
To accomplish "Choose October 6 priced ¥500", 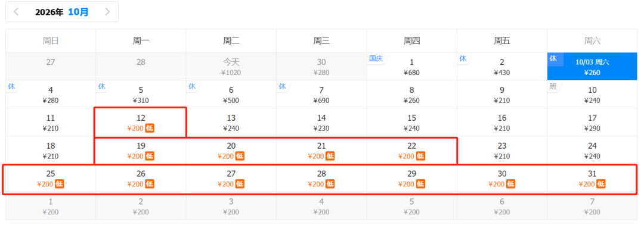I will 231,94.
